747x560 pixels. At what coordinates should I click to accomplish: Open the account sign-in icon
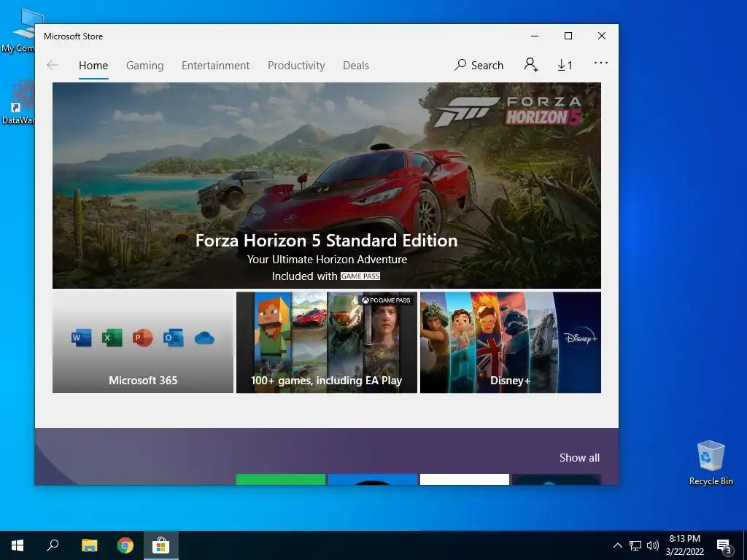531,65
